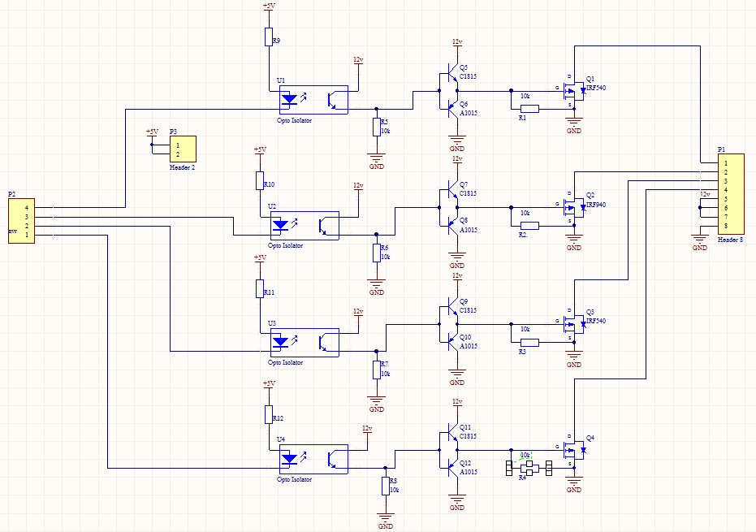
Task: Click GND symbol below R8
Action: pos(385,521)
